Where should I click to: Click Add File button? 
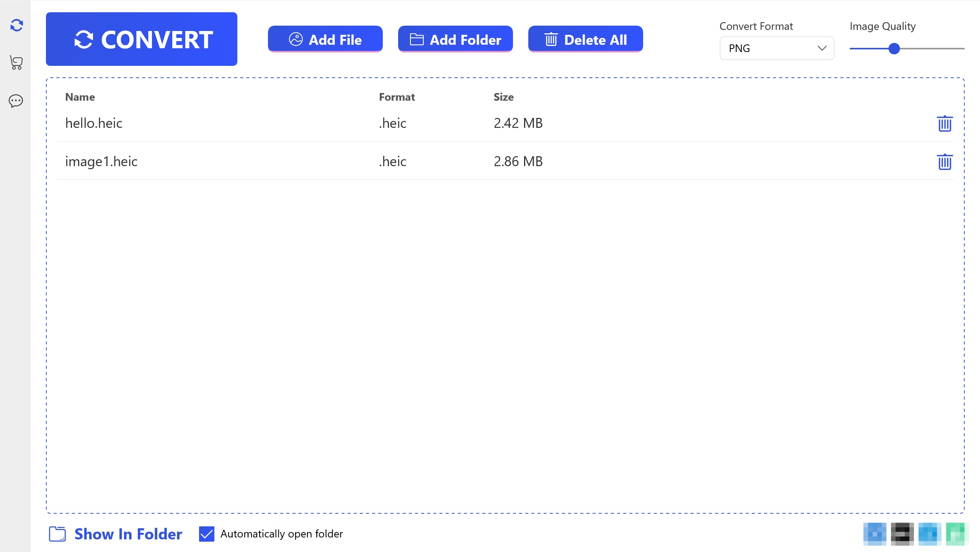[325, 39]
